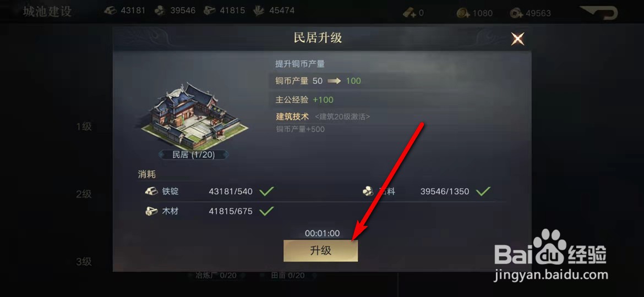Screen dimensions: 644x297
Task: Tap the 铜币产量 50 to 100 row
Action: click(318, 81)
